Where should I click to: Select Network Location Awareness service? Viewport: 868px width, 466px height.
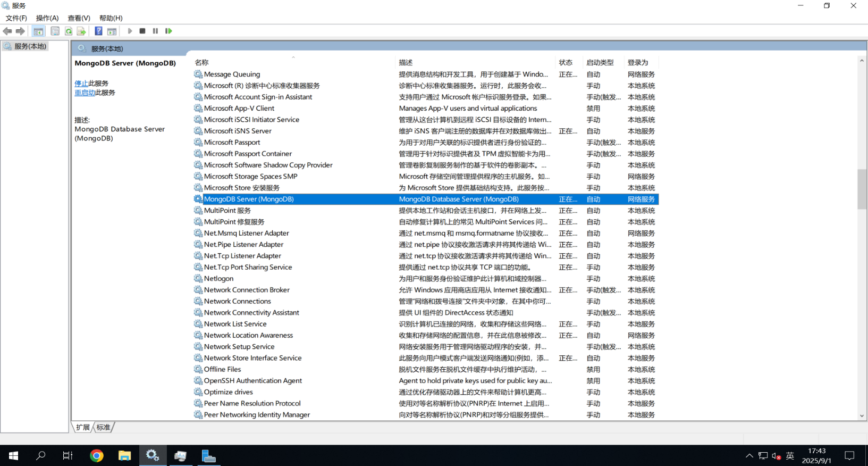(426, 335)
